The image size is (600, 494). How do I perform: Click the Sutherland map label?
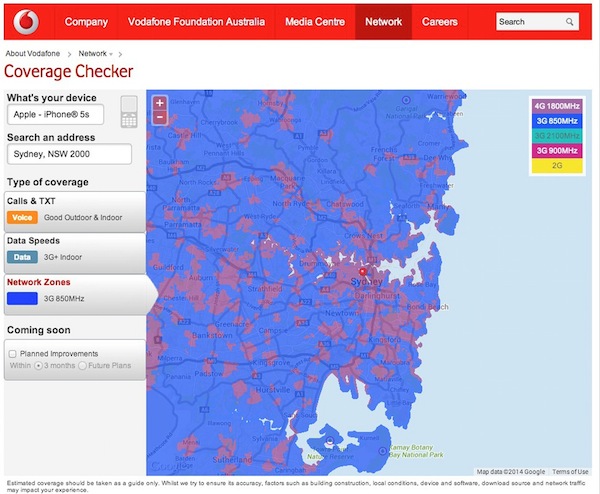point(232,460)
